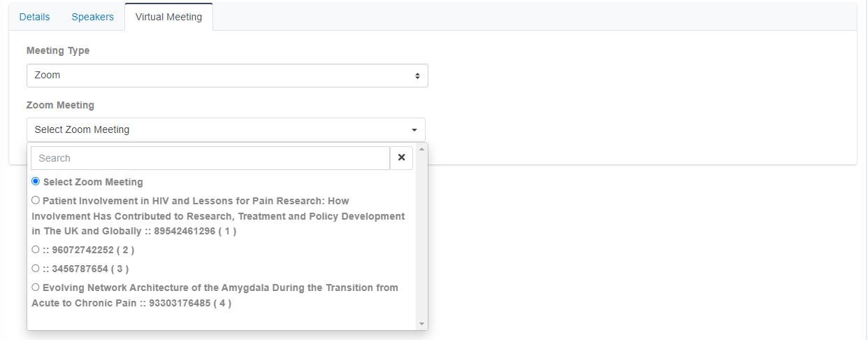Image resolution: width=868 pixels, height=340 pixels.
Task: Switch to the Details tab
Action: [x=35, y=17]
